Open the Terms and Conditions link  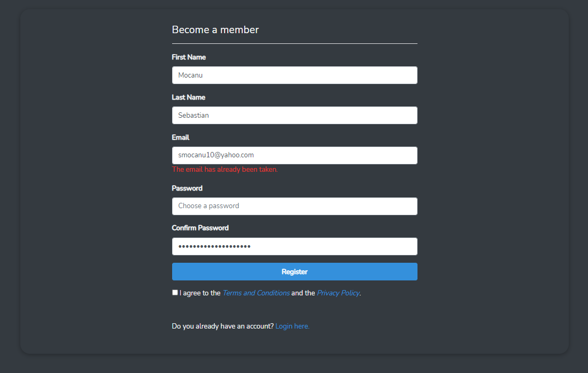pyautogui.click(x=256, y=293)
